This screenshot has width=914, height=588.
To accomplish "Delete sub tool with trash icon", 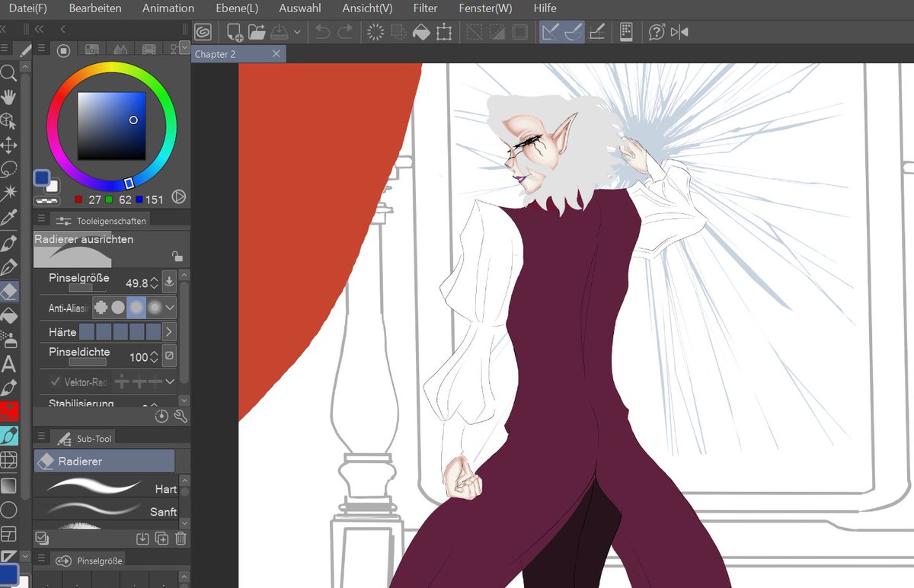I will coord(181,538).
